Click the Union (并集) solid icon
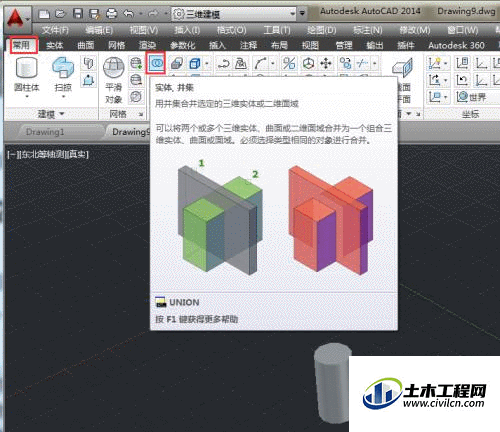The height and width of the screenshot is (432, 500). pos(156,63)
